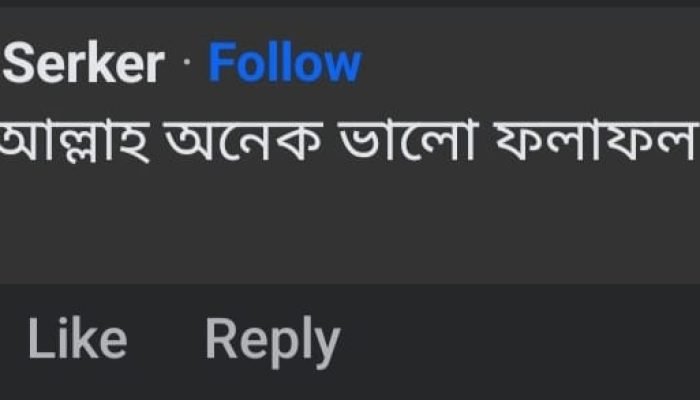Viewport: 700px width, 400px height.
Task: Click the blue Follow text
Action: (284, 65)
